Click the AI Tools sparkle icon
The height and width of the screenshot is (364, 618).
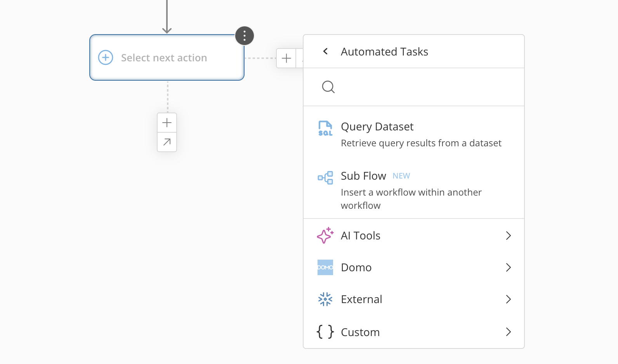click(x=325, y=236)
